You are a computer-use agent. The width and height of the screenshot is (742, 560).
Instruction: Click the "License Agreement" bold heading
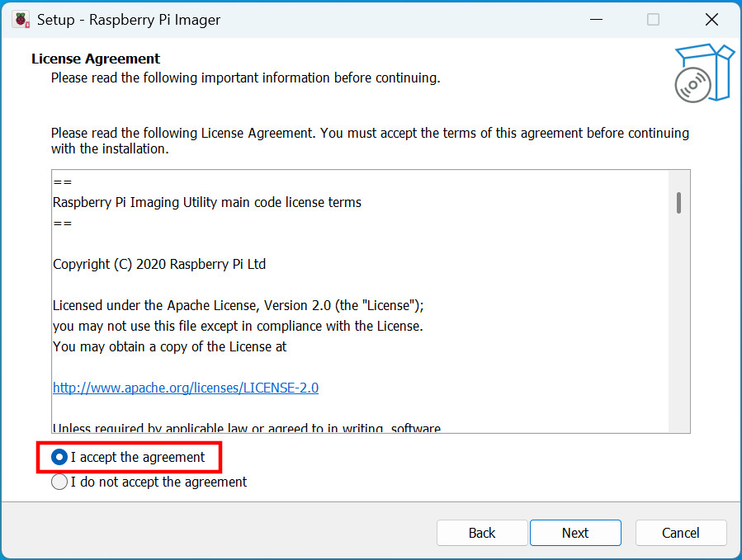pyautogui.click(x=96, y=59)
